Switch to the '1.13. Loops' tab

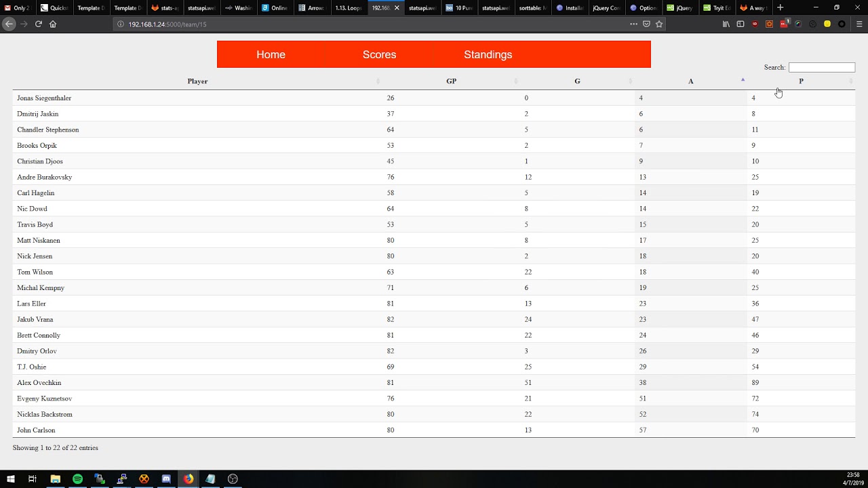348,7
